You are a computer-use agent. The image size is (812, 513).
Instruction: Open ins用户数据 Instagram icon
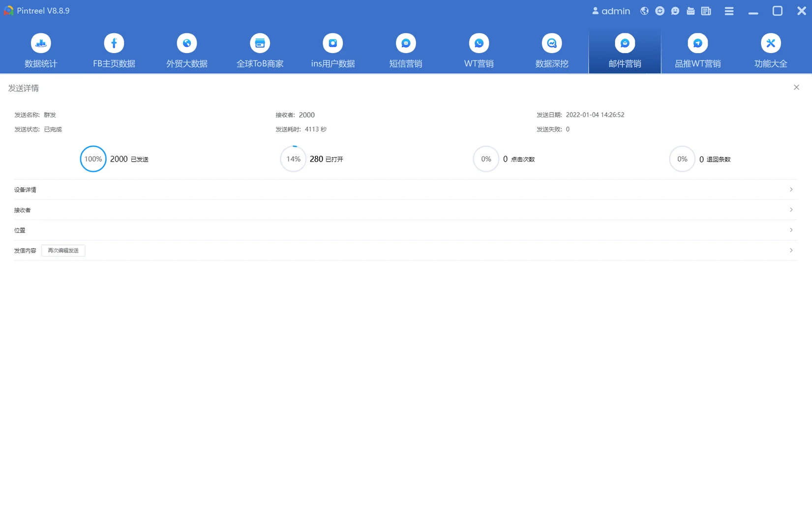[333, 43]
